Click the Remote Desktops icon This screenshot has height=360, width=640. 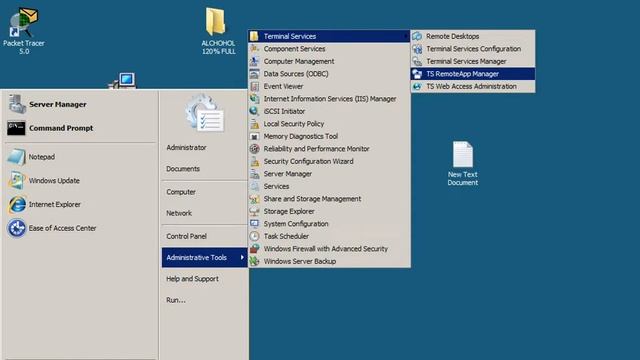pos(417,36)
